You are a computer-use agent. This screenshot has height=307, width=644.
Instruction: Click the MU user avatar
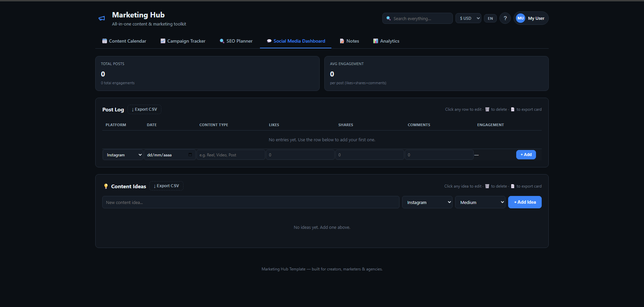(x=521, y=18)
